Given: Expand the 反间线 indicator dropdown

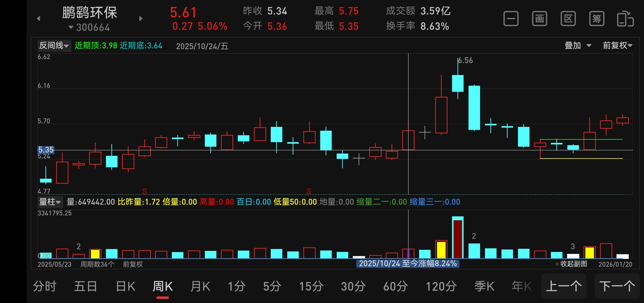Looking at the screenshot, I should (54, 46).
